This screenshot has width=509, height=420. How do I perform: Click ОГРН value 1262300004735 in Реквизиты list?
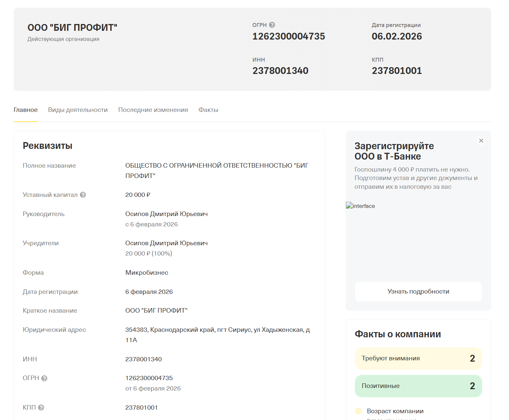149,378
